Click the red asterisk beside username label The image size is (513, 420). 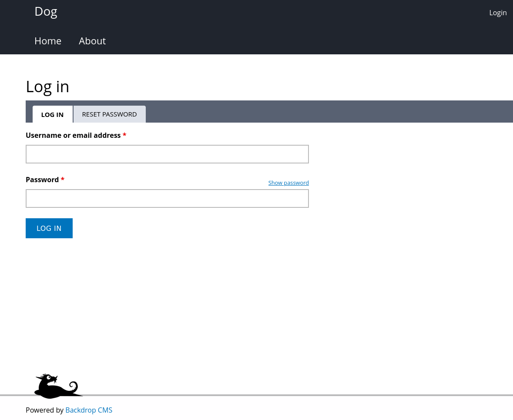point(124,136)
